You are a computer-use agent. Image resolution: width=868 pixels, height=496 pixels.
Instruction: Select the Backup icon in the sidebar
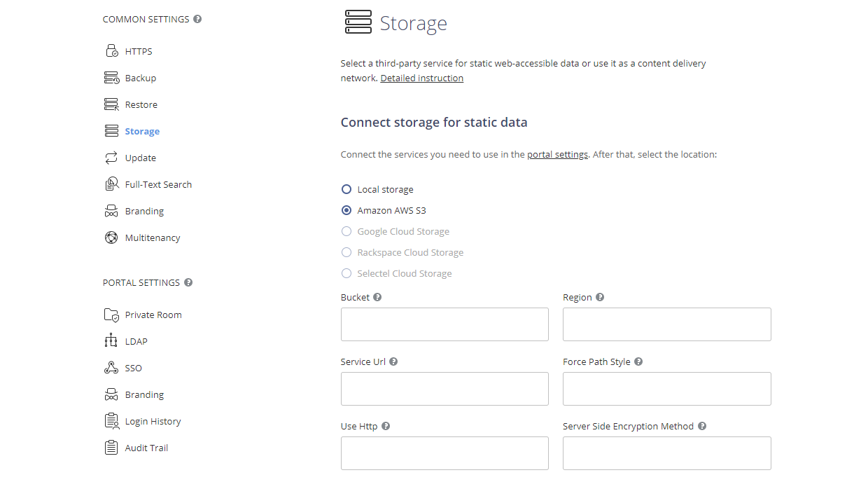(111, 77)
